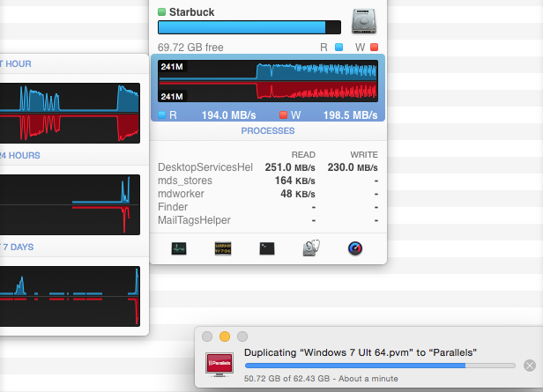Open Console icon in iStat footer
Image resolution: width=543 pixels, height=392 pixels.
pos(223,248)
